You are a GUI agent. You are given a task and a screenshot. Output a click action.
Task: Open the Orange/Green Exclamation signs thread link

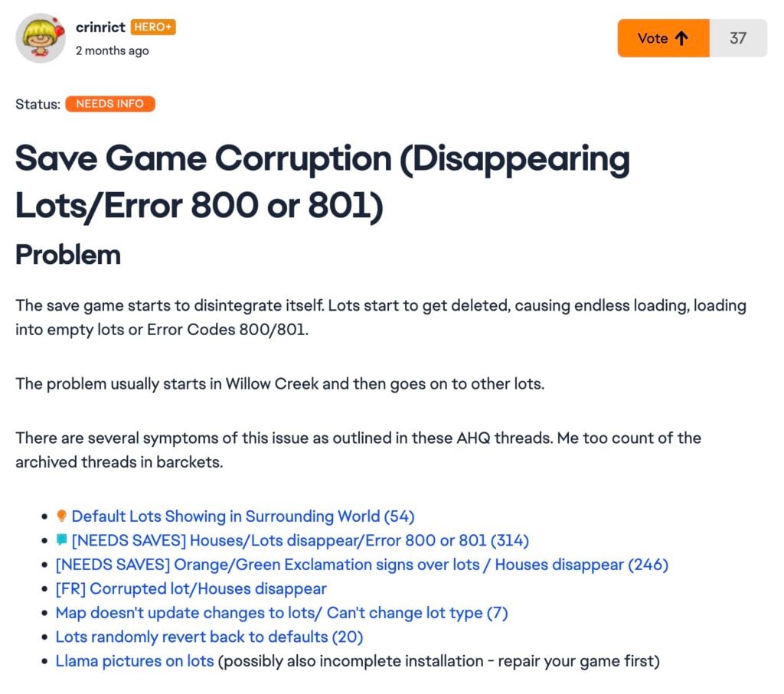click(361, 565)
